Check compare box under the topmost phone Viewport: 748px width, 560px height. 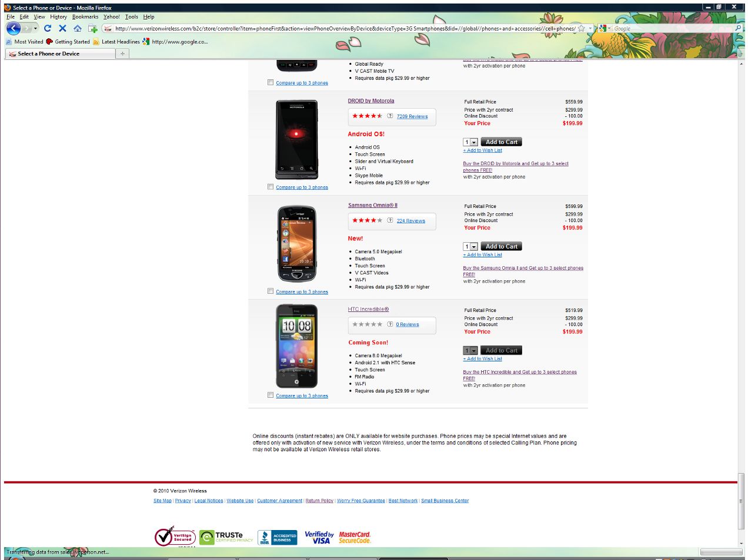271,82
